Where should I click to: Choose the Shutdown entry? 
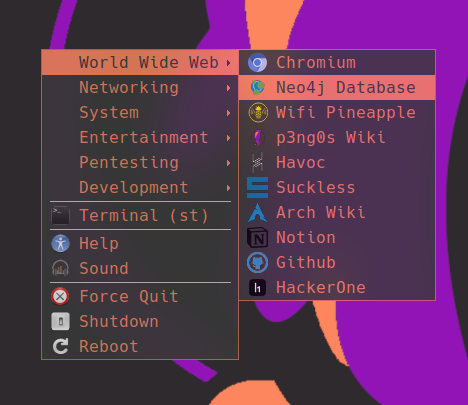pyautogui.click(x=140, y=321)
